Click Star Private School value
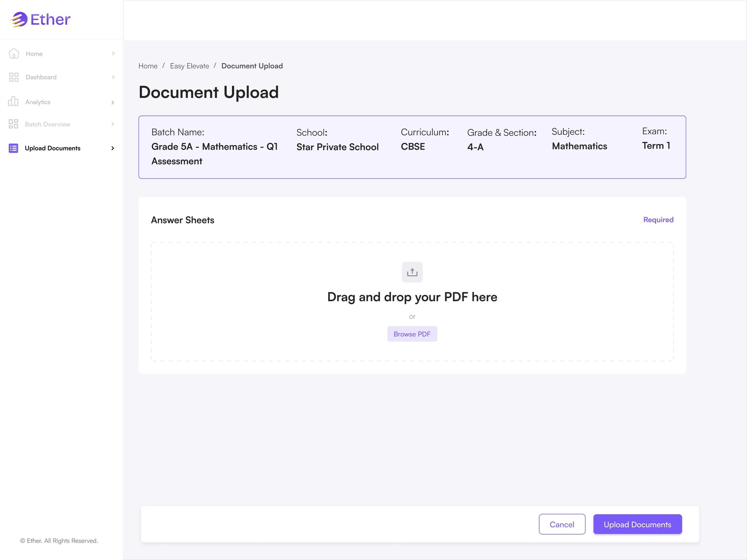The width and height of the screenshot is (747, 560). coord(338,147)
